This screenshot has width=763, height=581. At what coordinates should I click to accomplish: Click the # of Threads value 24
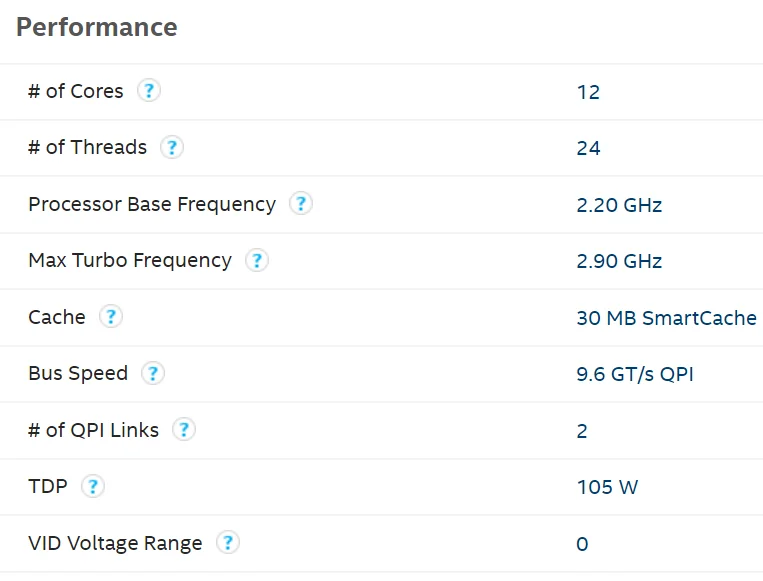(x=588, y=148)
